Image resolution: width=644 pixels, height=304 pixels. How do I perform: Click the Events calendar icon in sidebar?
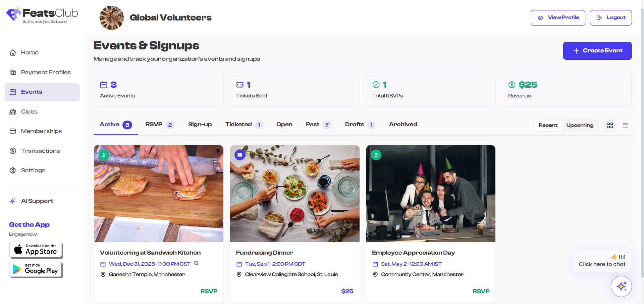point(13,92)
